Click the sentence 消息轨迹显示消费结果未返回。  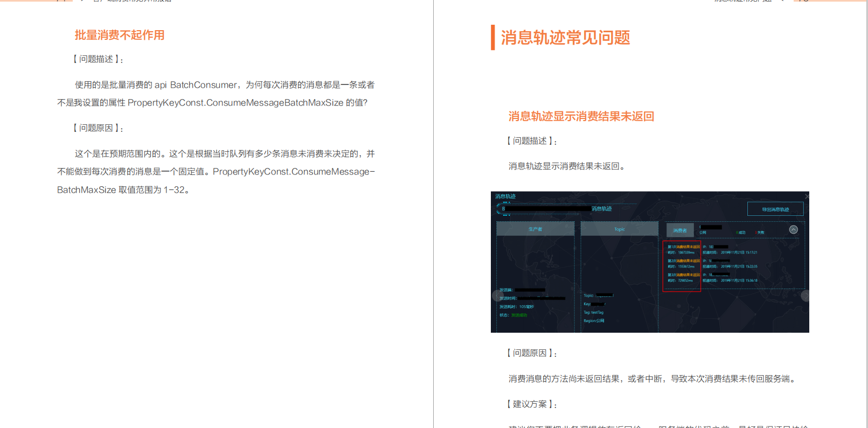pyautogui.click(x=567, y=166)
